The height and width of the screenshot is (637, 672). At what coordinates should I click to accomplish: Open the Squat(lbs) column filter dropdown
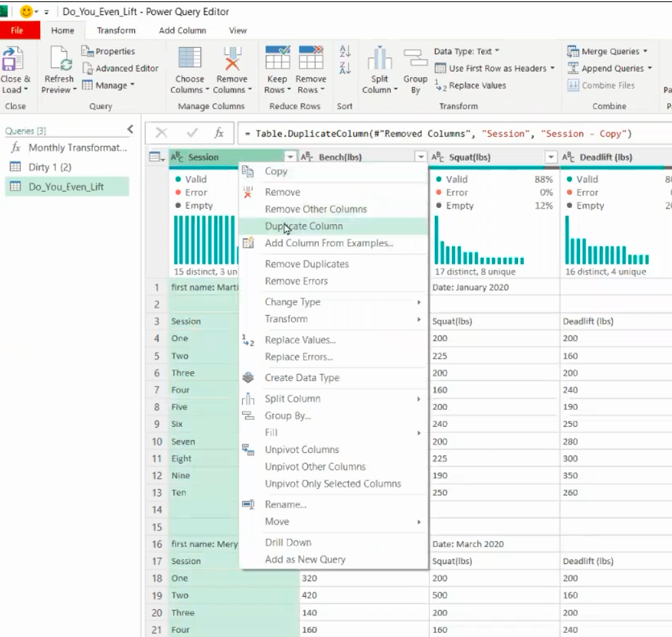(551, 158)
